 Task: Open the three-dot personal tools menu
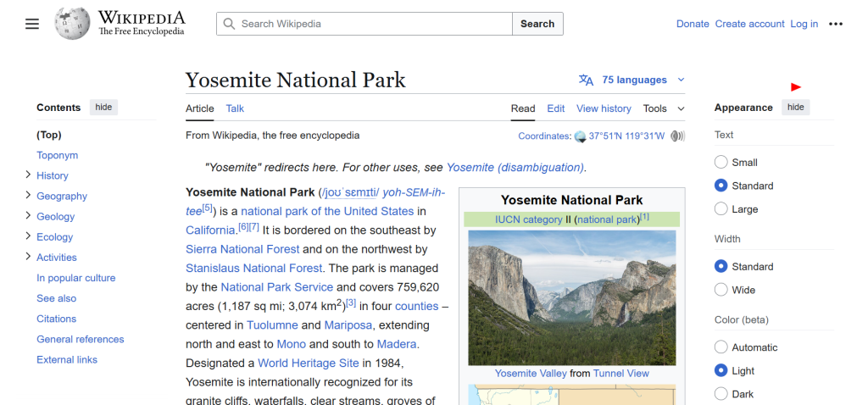tap(836, 24)
